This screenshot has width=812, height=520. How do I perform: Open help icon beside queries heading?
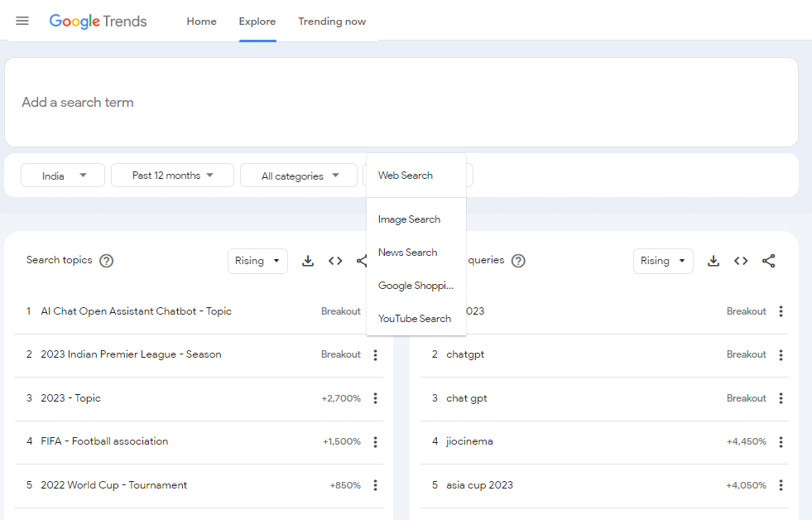click(518, 261)
